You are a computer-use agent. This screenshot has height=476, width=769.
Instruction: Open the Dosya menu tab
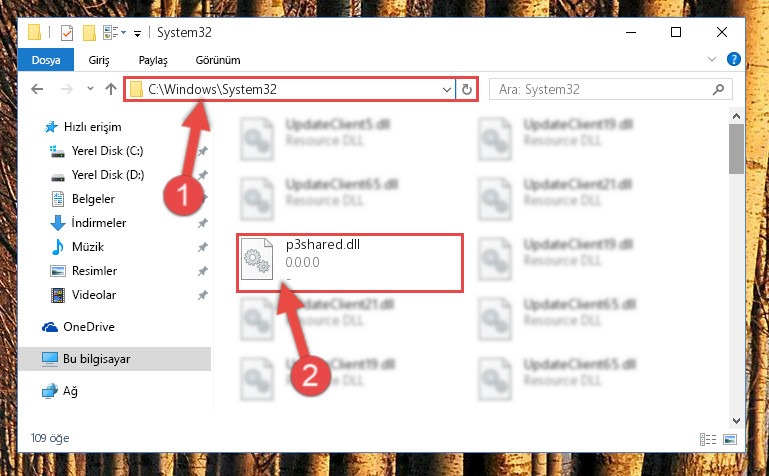click(46, 60)
